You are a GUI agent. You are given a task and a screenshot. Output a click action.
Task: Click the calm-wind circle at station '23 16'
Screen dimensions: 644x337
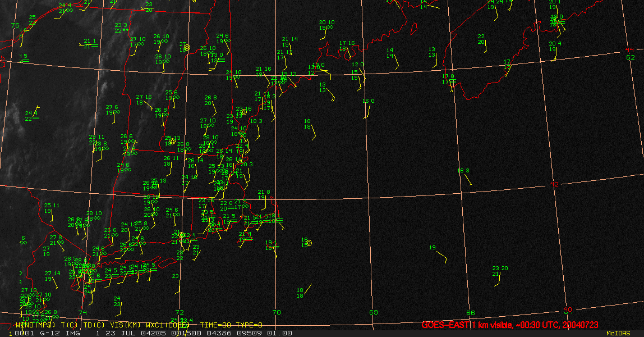(243, 112)
